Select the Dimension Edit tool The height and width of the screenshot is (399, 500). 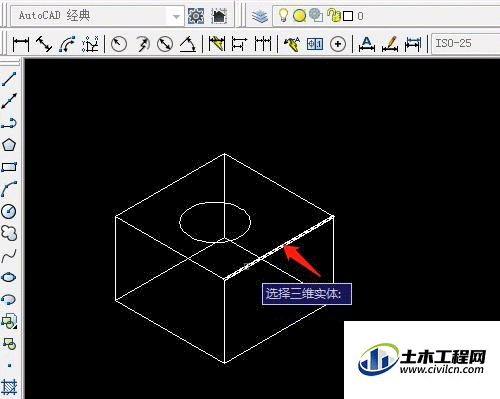(367, 44)
